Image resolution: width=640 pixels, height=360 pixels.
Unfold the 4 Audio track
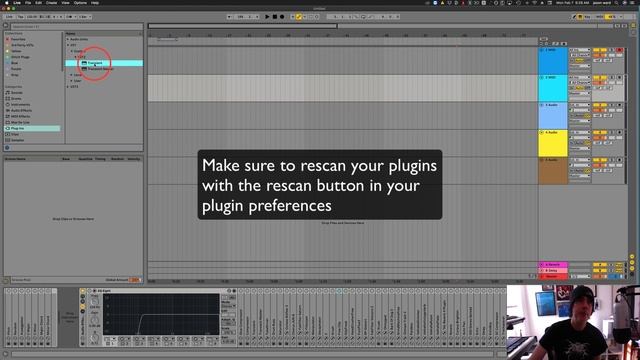point(542,133)
